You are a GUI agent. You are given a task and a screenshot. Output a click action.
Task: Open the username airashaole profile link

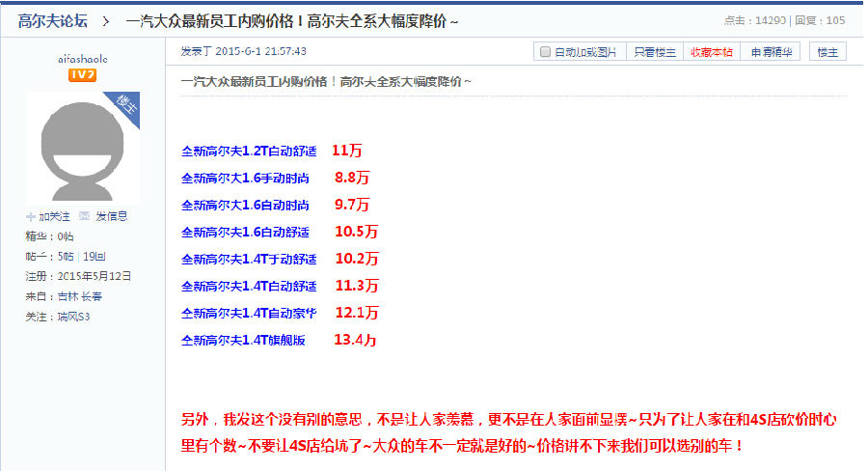[82, 59]
